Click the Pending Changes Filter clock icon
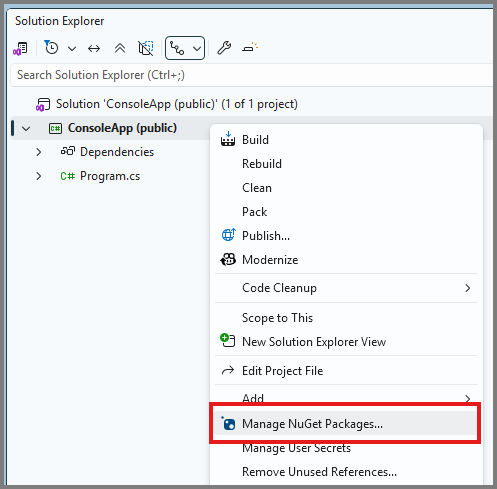 [x=51, y=48]
